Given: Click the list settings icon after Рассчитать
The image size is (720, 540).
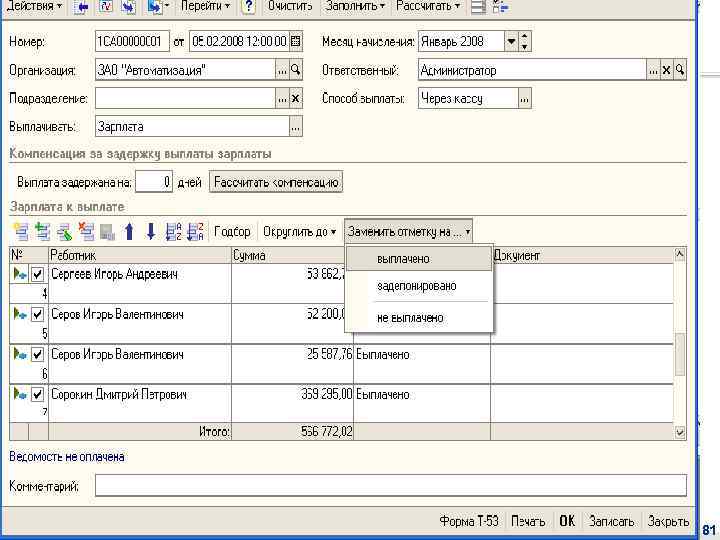Looking at the screenshot, I should point(478,6).
